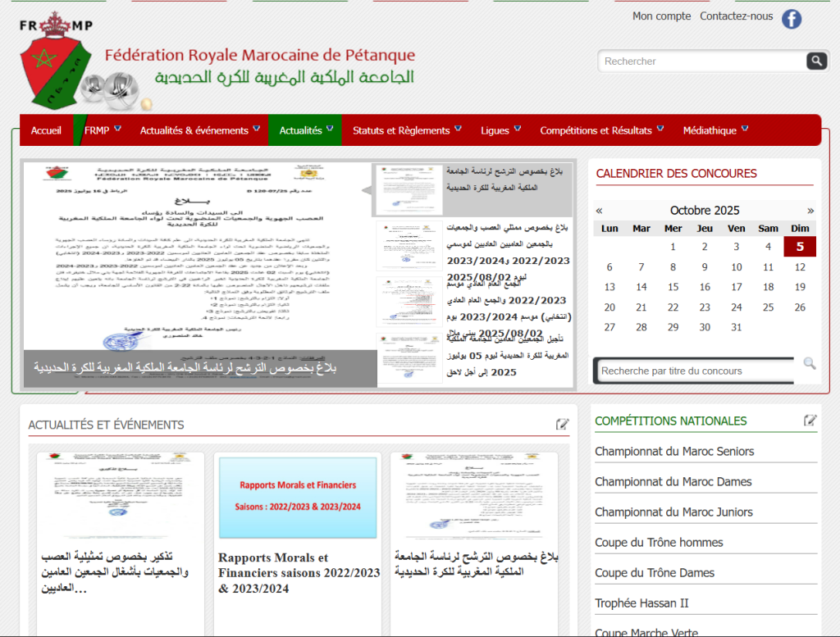Click edit icon beside Compétitions Nationales
The height and width of the screenshot is (637, 840).
[810, 421]
